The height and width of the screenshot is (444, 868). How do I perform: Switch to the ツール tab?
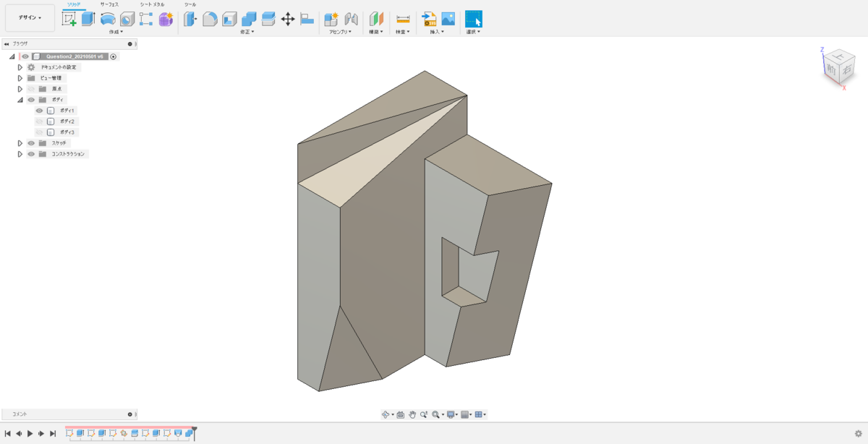click(x=190, y=4)
